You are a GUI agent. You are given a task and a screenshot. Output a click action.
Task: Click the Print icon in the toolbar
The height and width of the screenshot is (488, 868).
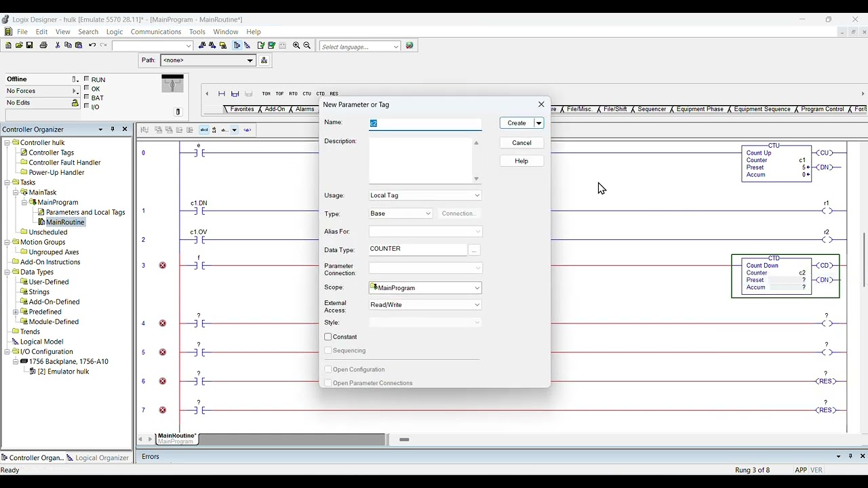click(43, 45)
